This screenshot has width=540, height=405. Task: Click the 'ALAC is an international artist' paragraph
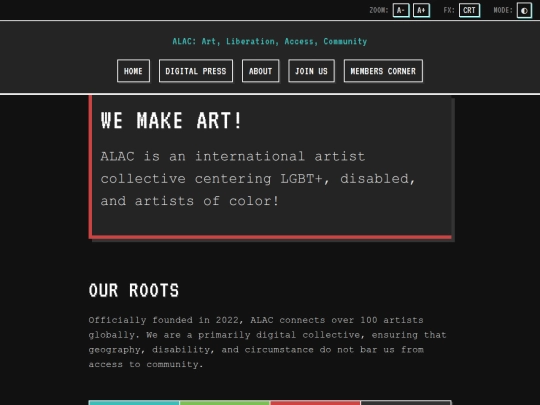(x=258, y=179)
